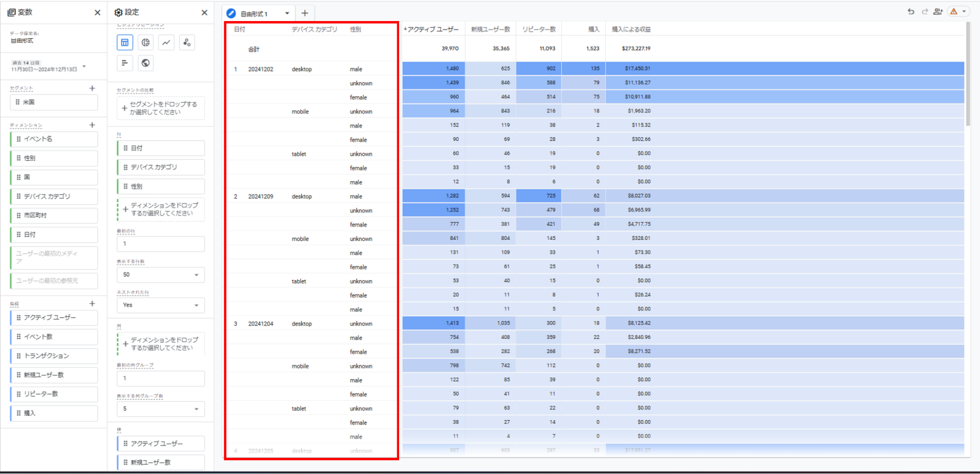Select イベント名 dimension in variables panel
Screen dimensions: 980x474
click(x=54, y=139)
